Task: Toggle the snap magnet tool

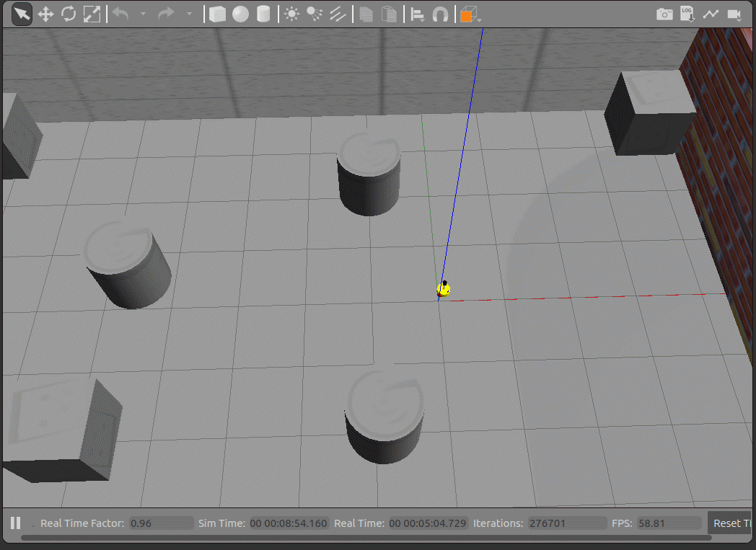Action: pyautogui.click(x=439, y=14)
